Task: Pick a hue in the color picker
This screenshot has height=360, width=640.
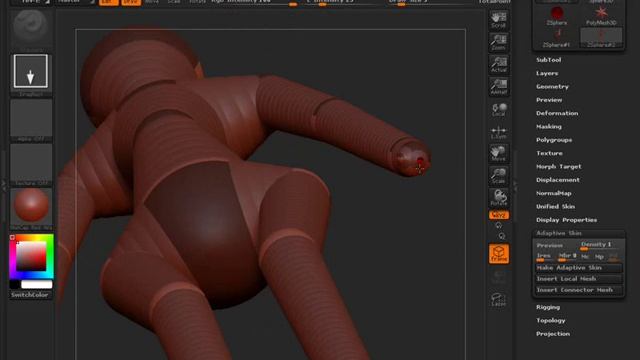Action: point(31,256)
